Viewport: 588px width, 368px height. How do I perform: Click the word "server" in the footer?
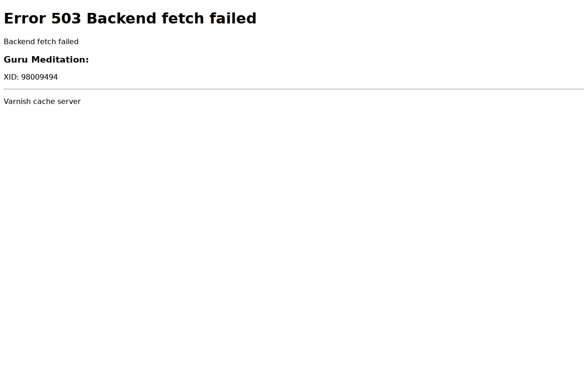point(69,101)
